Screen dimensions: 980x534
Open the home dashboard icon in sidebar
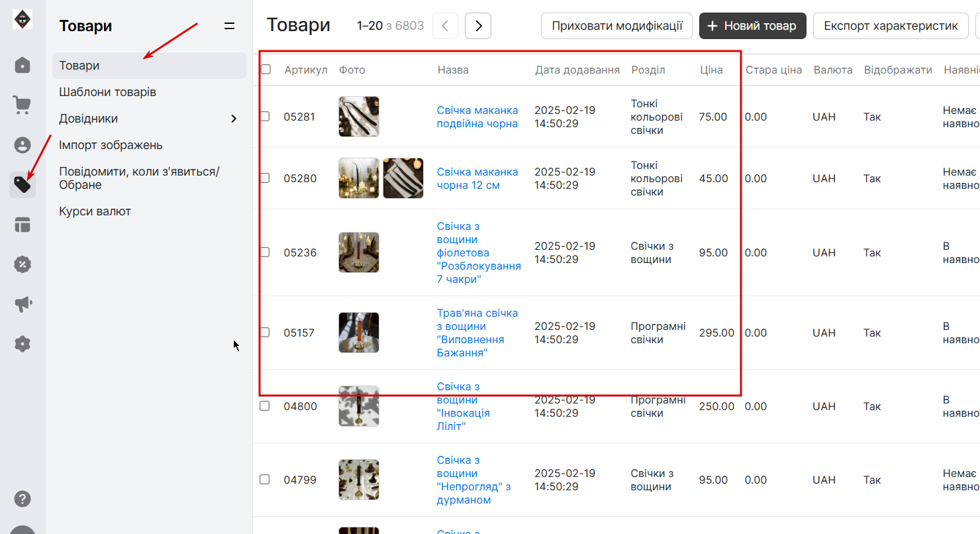tap(23, 65)
